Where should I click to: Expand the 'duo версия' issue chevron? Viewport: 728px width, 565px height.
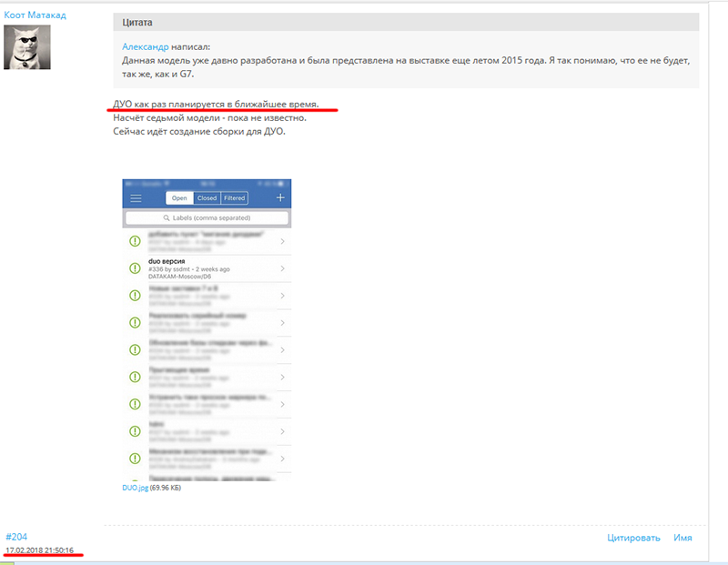point(283,268)
